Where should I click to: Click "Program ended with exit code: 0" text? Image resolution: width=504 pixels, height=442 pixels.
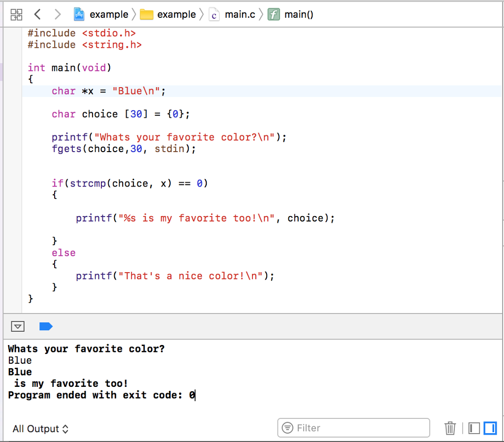pyautogui.click(x=101, y=395)
